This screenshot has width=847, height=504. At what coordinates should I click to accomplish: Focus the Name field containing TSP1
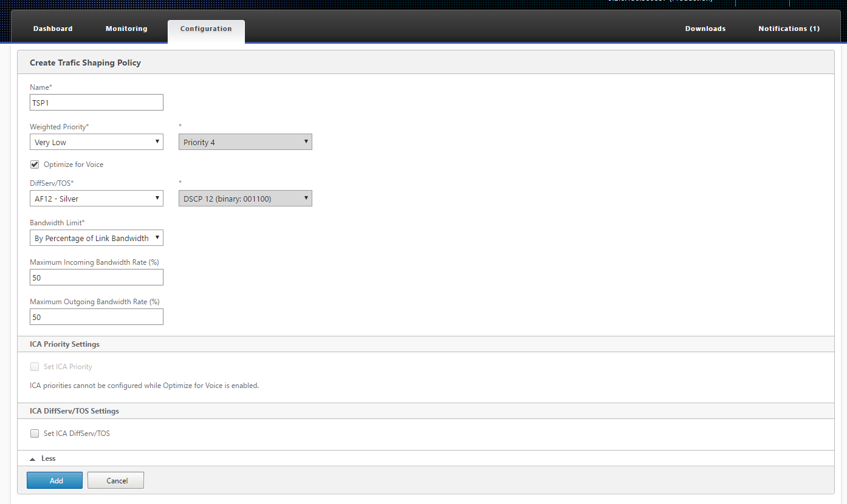coord(97,102)
